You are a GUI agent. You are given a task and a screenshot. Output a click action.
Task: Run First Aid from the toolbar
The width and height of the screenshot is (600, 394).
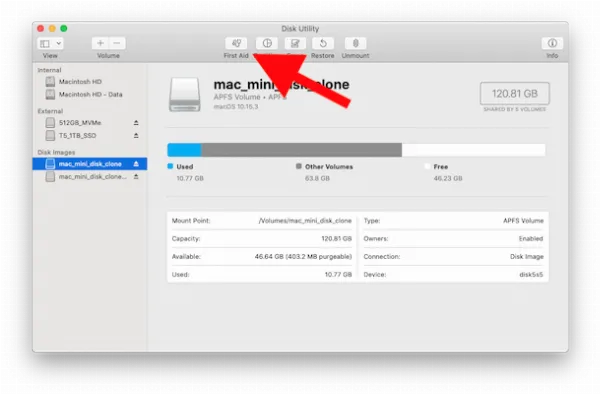236,43
